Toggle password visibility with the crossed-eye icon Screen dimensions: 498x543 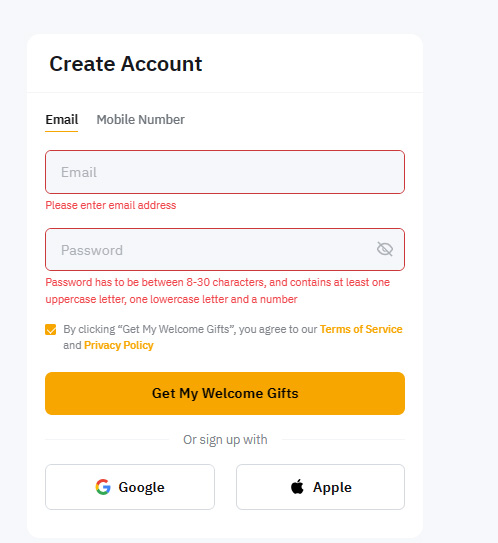(x=384, y=249)
